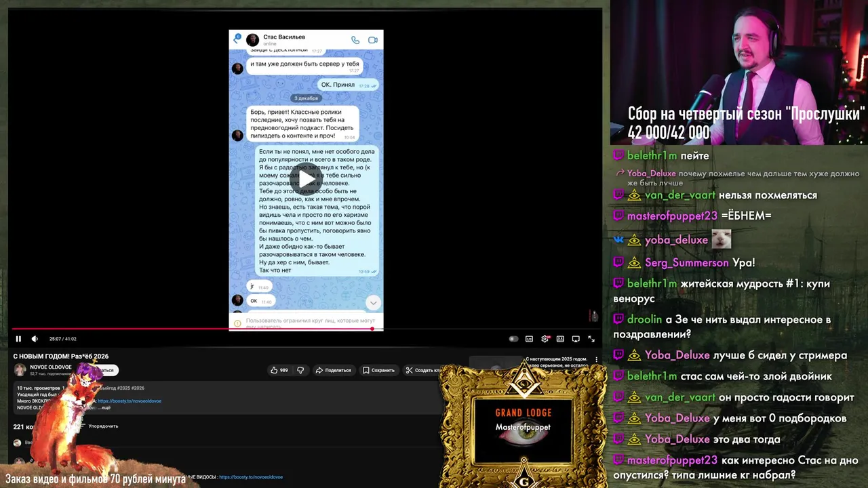868x488 pixels.
Task: Click the video title С НОВЫМ ГОДОМ!
Action: (61, 356)
